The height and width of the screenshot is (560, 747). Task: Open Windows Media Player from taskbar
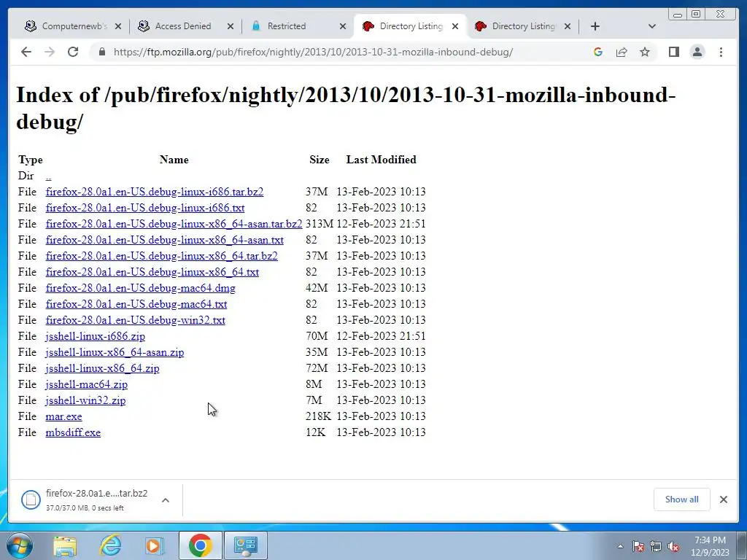tap(155, 545)
